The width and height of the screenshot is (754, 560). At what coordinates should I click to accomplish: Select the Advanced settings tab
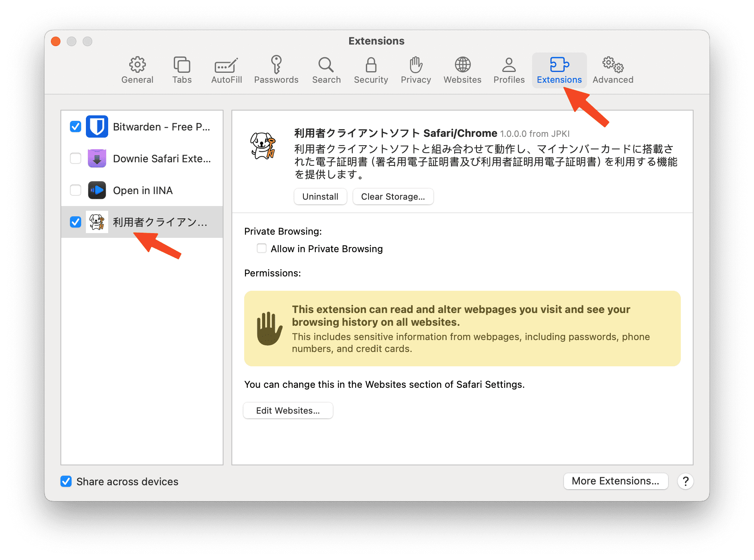pyautogui.click(x=612, y=70)
